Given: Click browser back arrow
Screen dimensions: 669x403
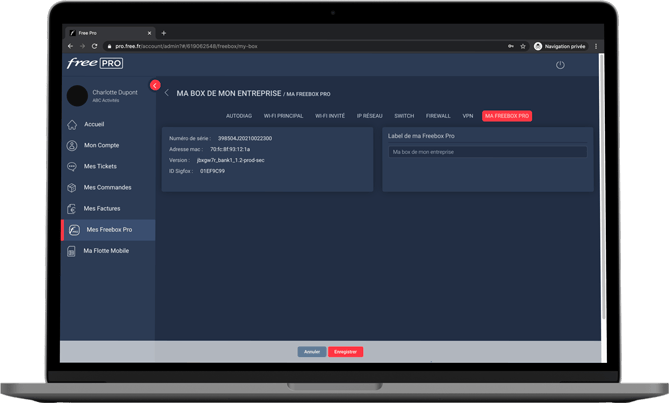Looking at the screenshot, I should [x=70, y=46].
